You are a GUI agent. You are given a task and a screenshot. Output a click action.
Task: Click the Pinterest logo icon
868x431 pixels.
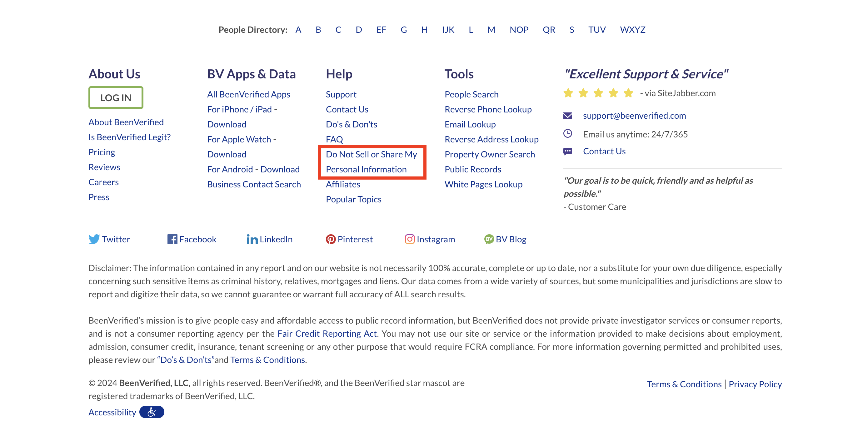click(331, 239)
